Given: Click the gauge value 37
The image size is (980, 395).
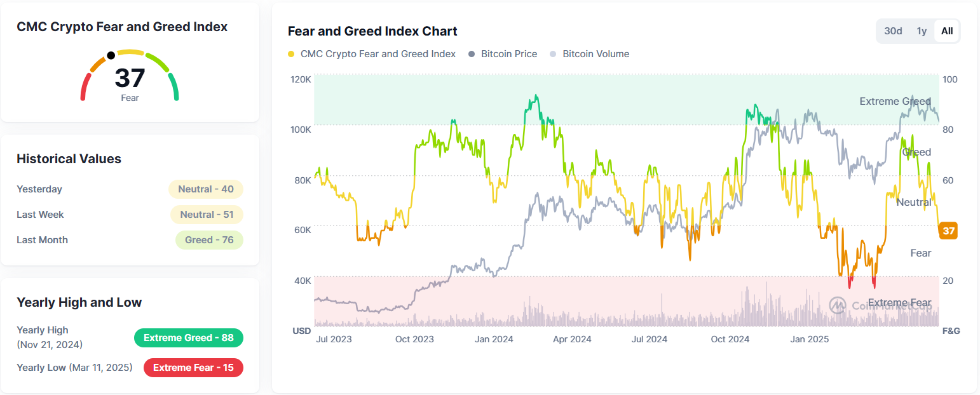Looking at the screenshot, I should (130, 78).
